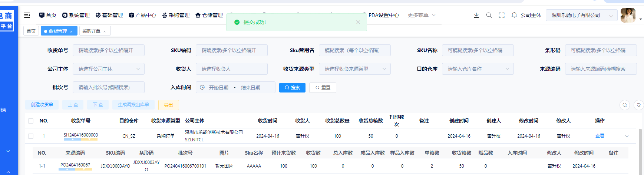Click the 收货单号 search input field
Screen dimensions: 644x175
(109, 50)
